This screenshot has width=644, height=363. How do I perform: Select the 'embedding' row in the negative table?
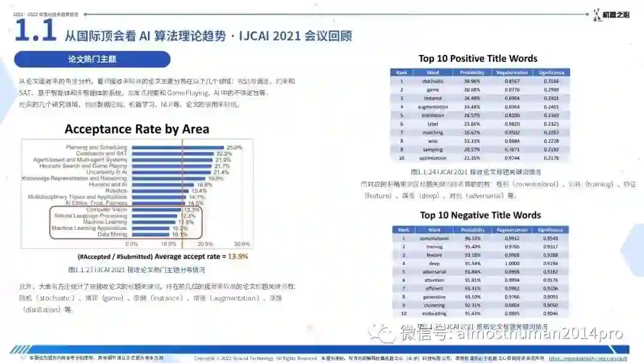pos(481,313)
